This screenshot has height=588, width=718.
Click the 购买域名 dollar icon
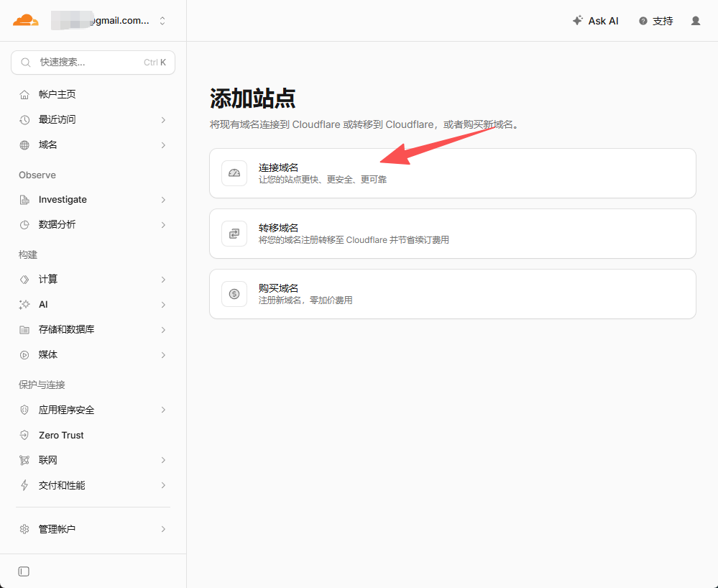click(x=234, y=294)
